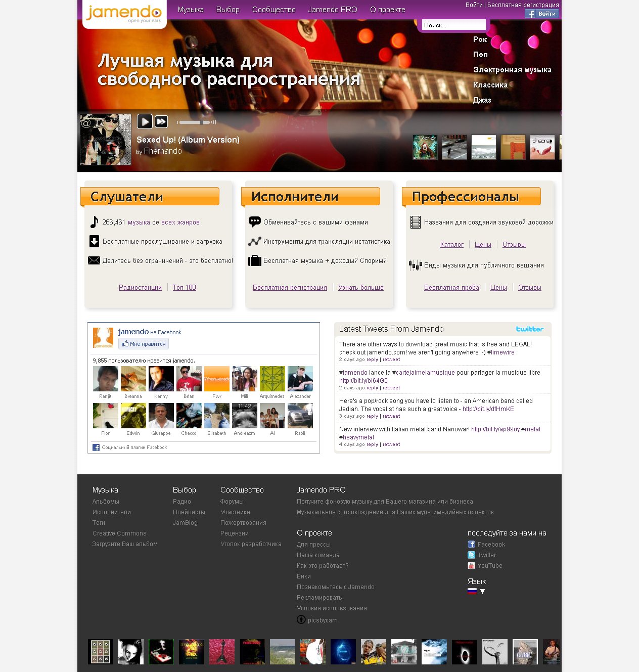Click the Twitter logo in tweets widget
The height and width of the screenshot is (672, 639).
pos(530,329)
